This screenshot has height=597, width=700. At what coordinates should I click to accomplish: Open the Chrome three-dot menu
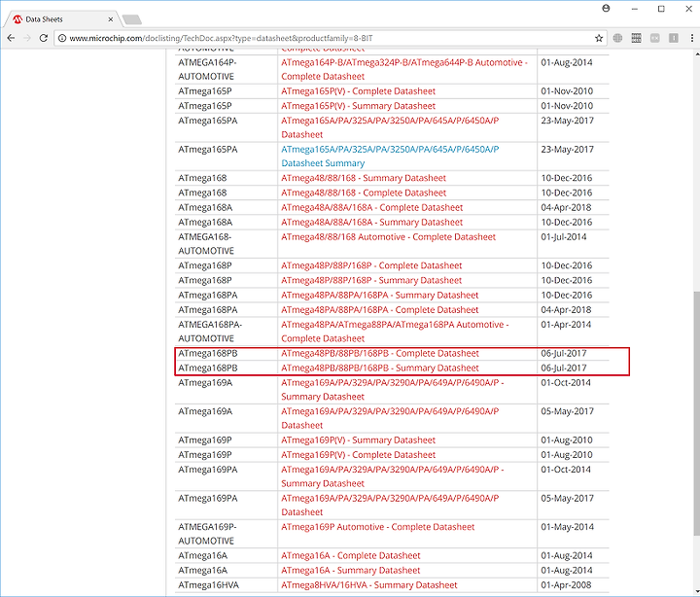click(692, 38)
